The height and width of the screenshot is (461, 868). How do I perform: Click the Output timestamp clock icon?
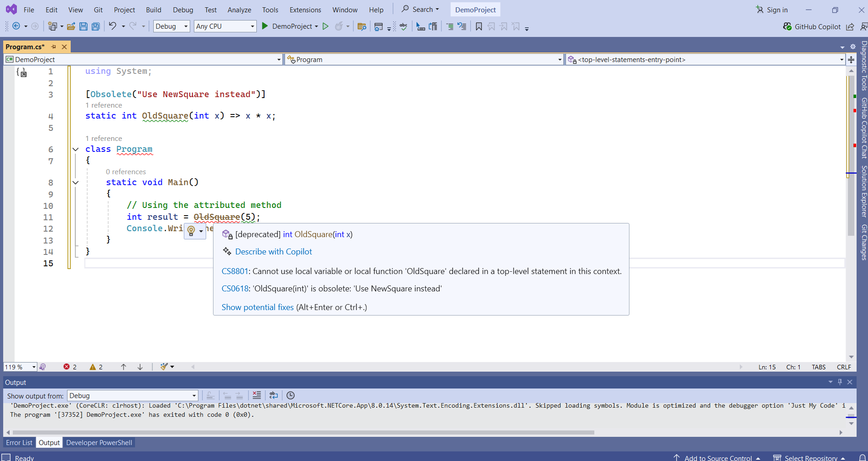tap(291, 395)
